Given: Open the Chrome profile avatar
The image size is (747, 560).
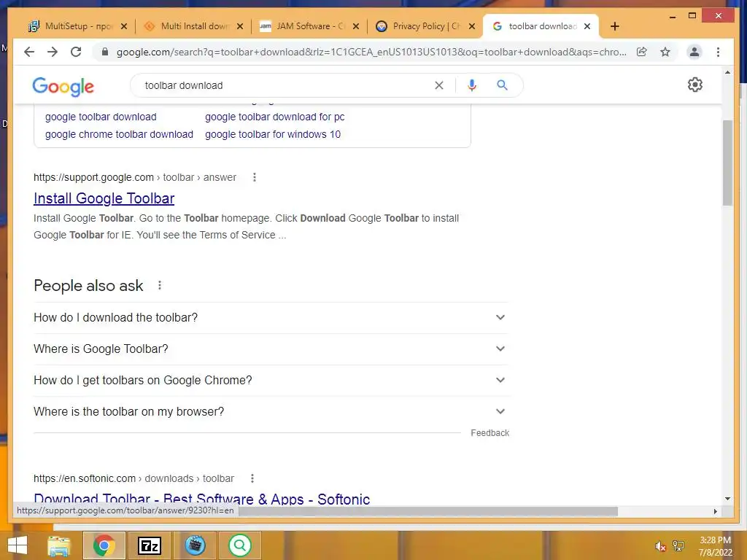Looking at the screenshot, I should 694,52.
